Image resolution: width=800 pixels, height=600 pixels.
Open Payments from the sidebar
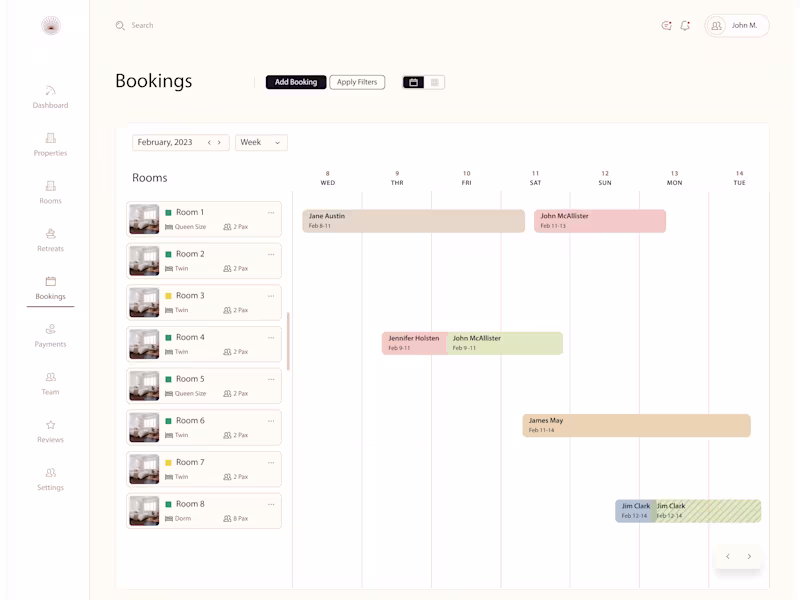pos(50,330)
